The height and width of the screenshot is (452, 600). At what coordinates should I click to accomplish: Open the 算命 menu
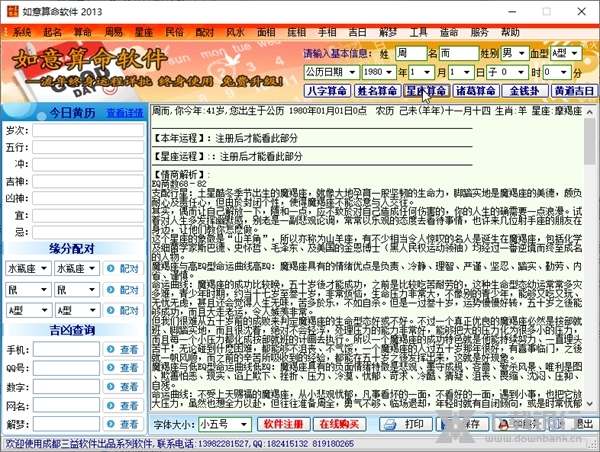click(x=83, y=33)
